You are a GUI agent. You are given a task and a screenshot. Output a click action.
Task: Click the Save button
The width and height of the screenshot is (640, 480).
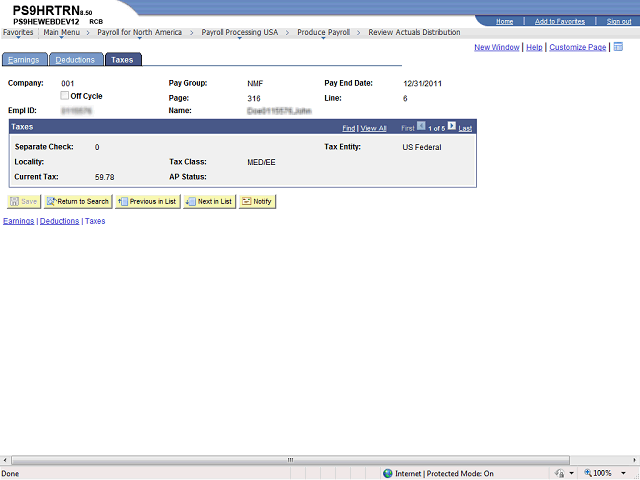[x=24, y=201]
